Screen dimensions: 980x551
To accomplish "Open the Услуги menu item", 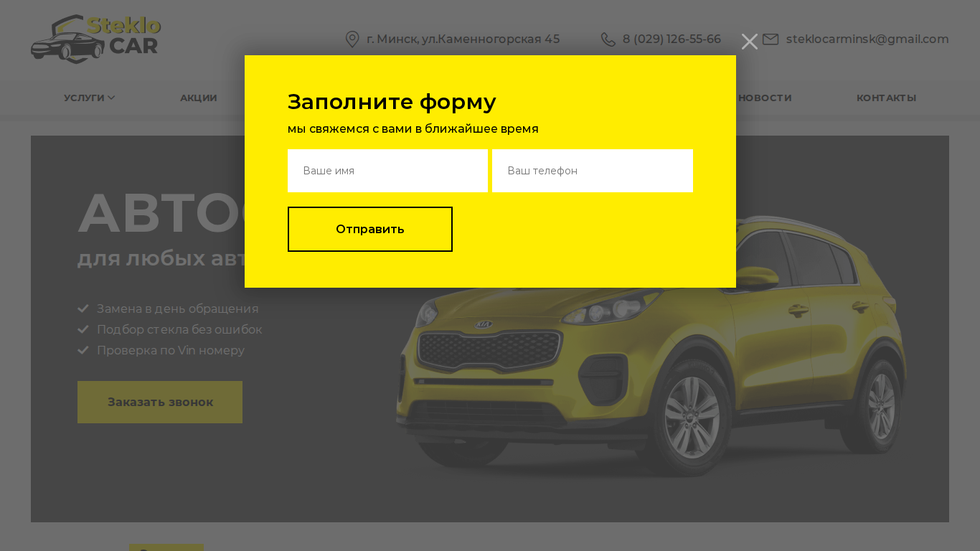I will pos(84,98).
